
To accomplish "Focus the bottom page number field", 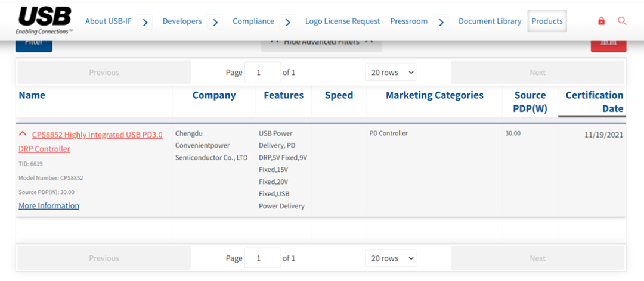I will tap(262, 258).
